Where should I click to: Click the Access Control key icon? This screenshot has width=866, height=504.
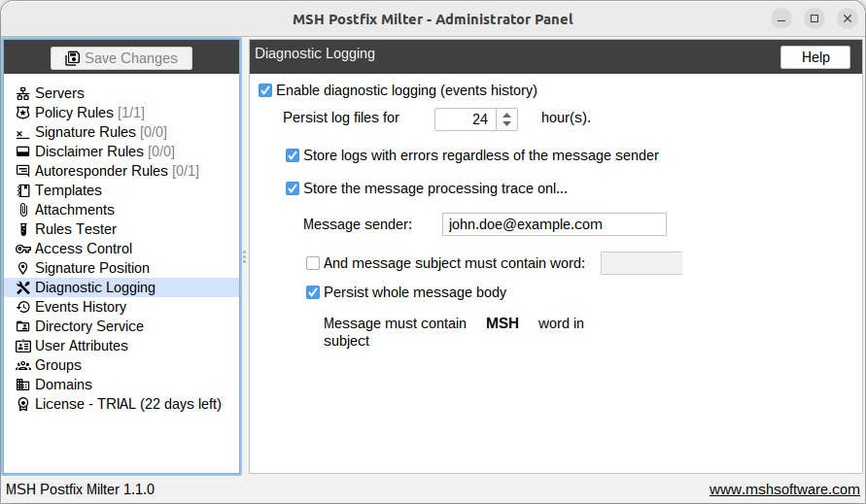(x=22, y=249)
